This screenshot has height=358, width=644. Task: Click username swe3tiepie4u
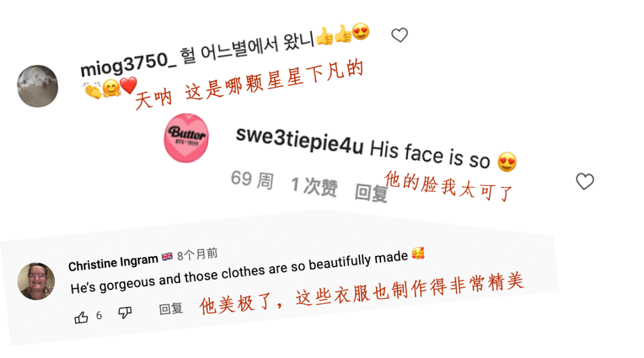[x=300, y=140]
